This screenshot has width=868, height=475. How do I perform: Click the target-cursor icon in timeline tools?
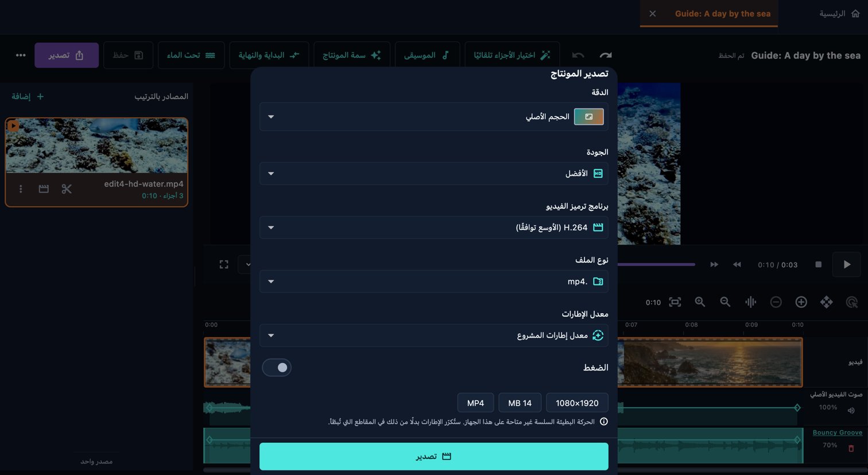(x=851, y=302)
